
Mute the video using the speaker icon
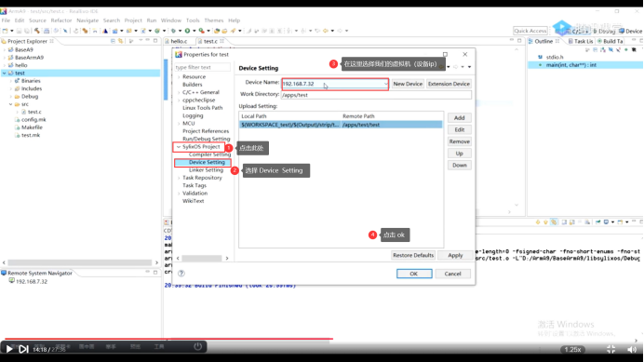[632, 349]
